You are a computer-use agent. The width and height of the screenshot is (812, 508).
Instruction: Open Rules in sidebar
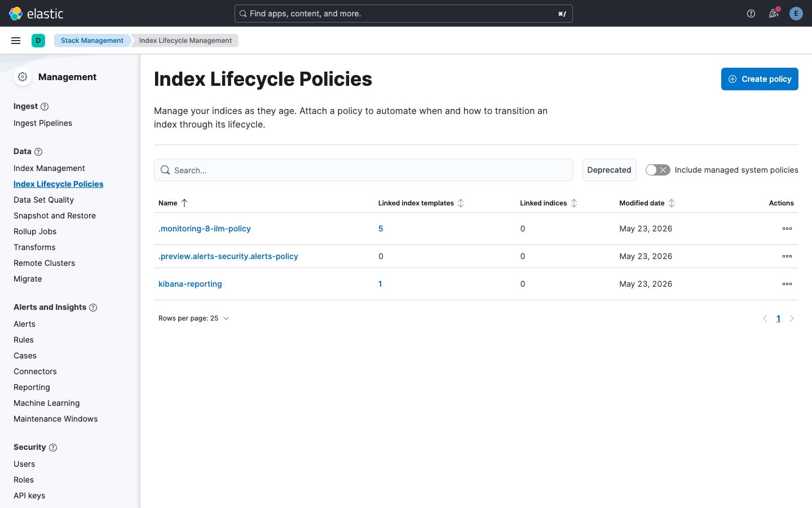click(x=24, y=340)
